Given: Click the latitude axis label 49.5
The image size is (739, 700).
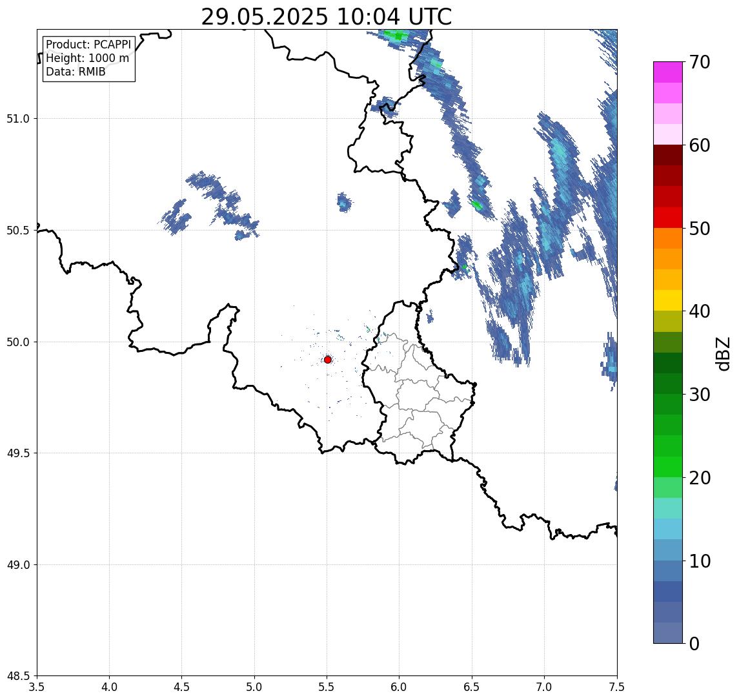Looking at the screenshot, I should pos(18,453).
